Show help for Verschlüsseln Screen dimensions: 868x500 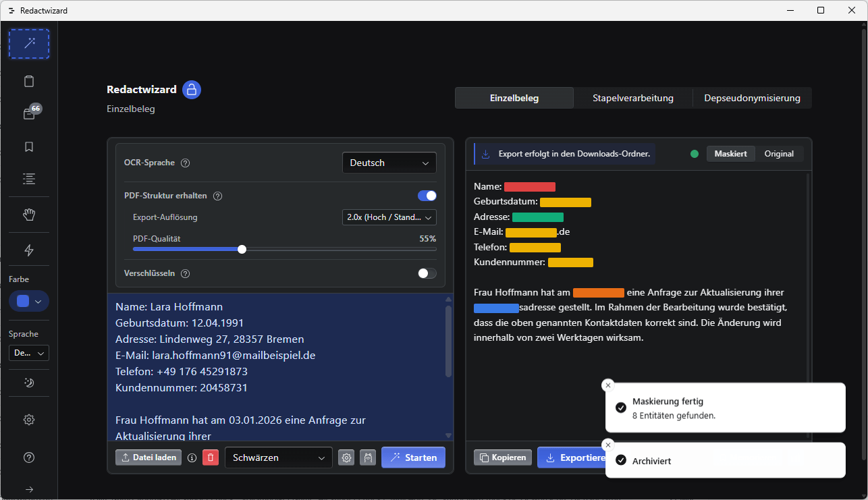click(x=186, y=273)
